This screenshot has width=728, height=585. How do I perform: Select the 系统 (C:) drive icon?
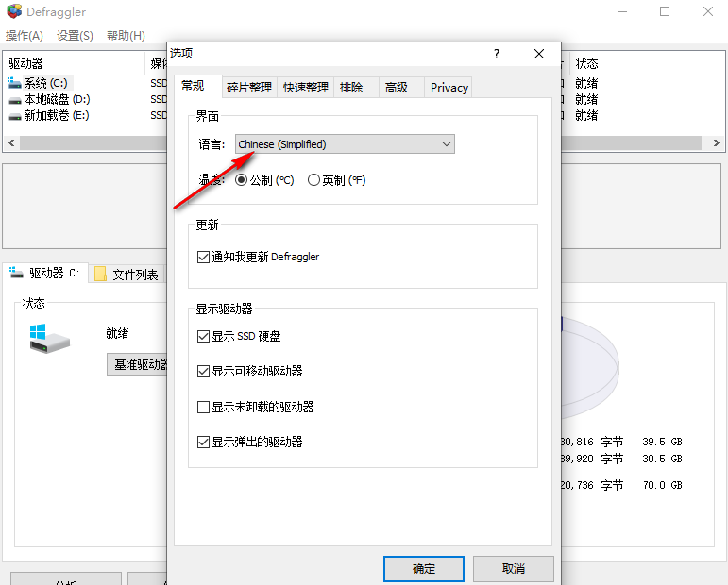14,83
